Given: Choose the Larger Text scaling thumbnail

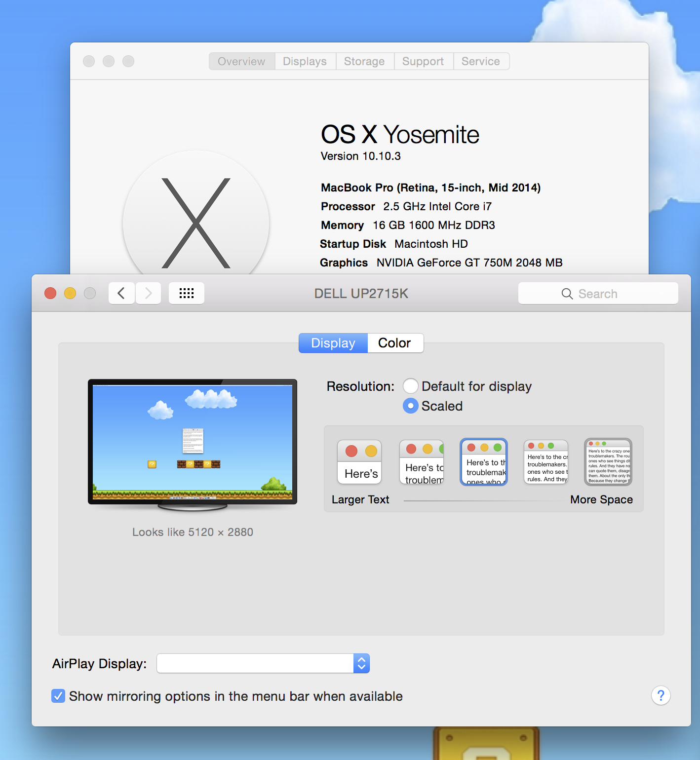Looking at the screenshot, I should [359, 462].
